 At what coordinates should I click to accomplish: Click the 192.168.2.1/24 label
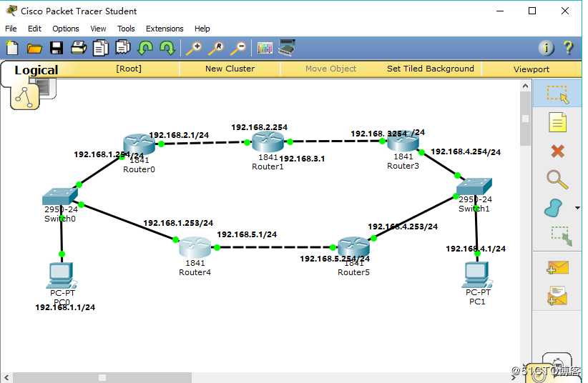179,135
